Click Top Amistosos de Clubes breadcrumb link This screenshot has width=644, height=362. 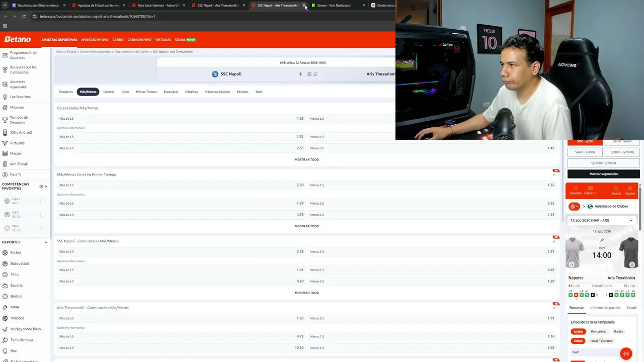[x=132, y=52]
